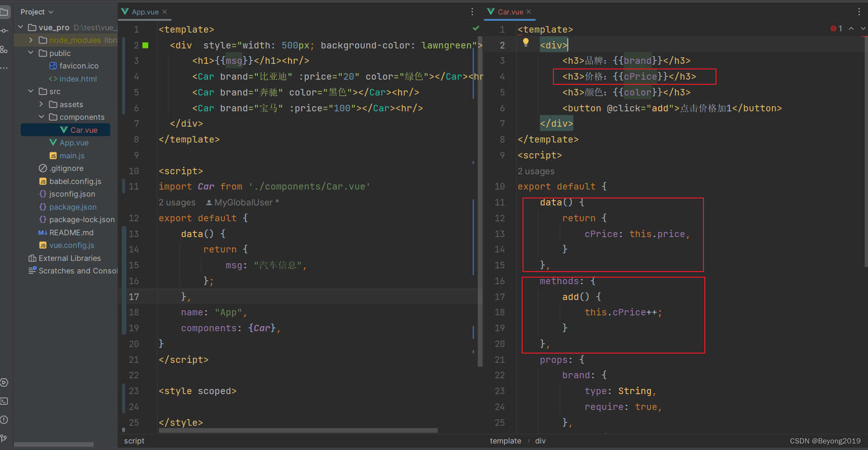Open the Problems tool window icon
The image size is (868, 450).
(4, 420)
